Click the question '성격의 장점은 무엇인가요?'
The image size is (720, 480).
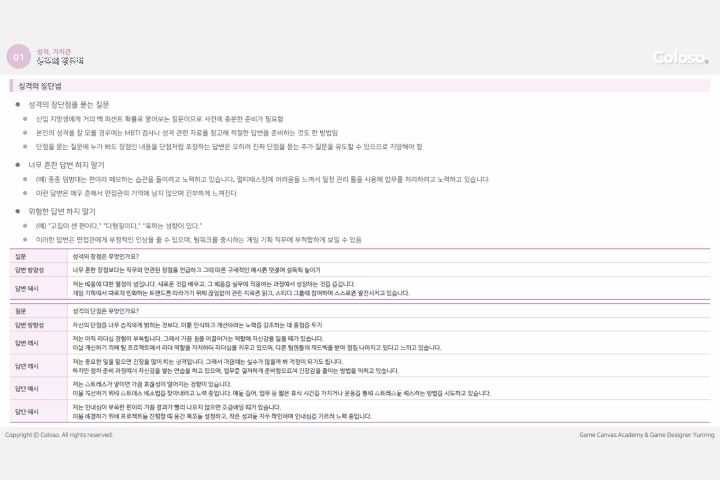pos(106,256)
